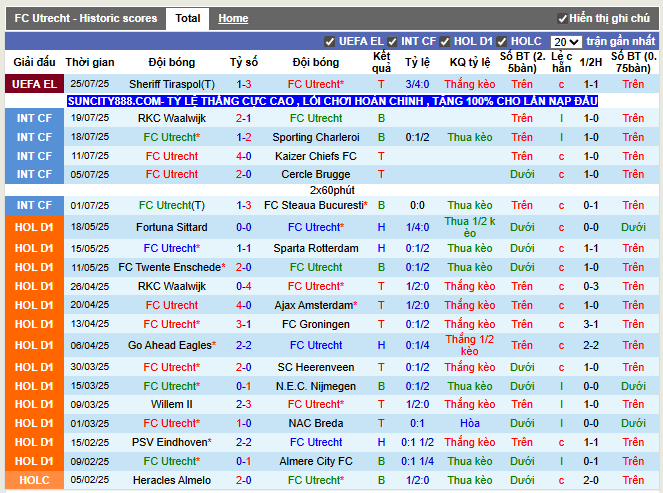663x493 pixels.
Task: Click HOL D1 label for 15/02/25 match
Action: point(34,442)
